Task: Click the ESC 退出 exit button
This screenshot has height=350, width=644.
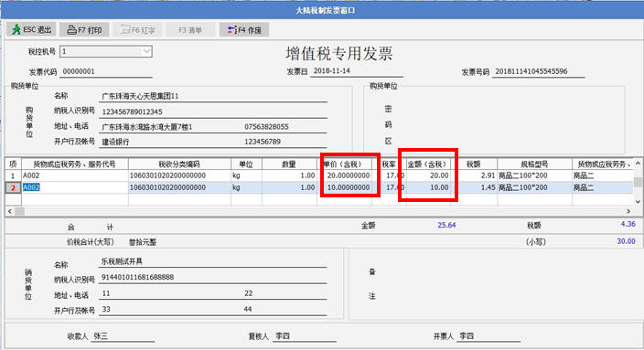Action: click(x=31, y=30)
